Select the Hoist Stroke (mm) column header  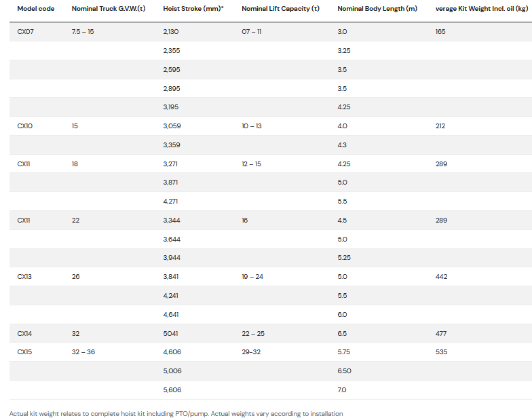tap(193, 8)
